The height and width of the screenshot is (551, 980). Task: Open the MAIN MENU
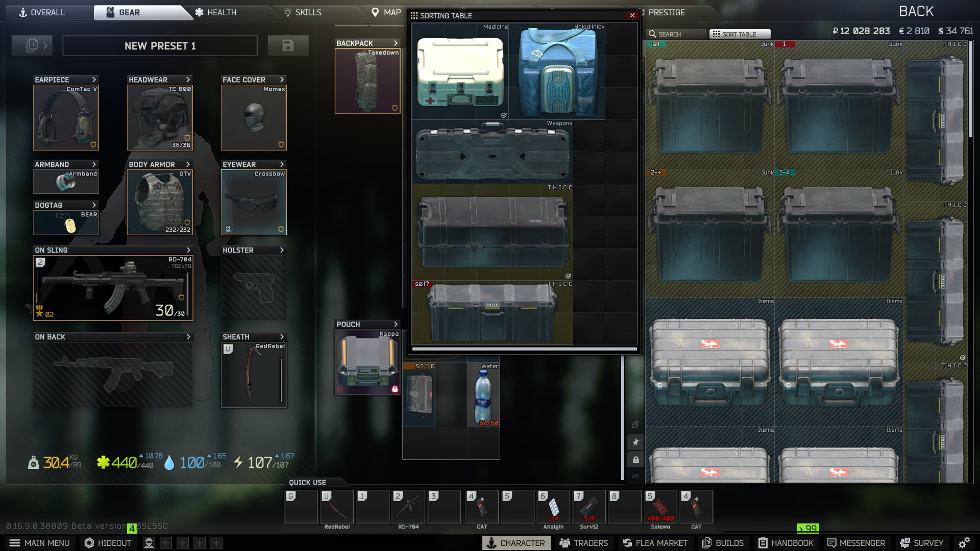39,543
